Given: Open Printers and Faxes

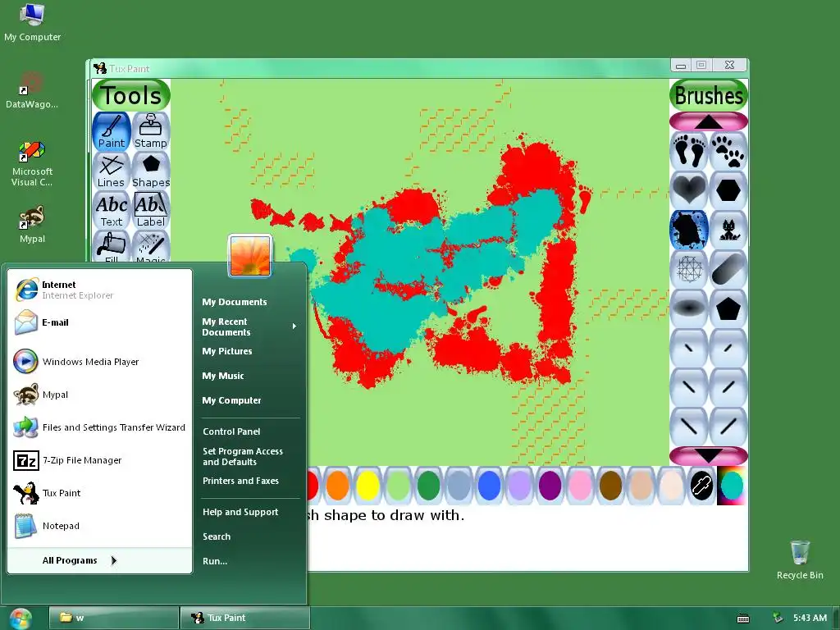Looking at the screenshot, I should (249, 481).
